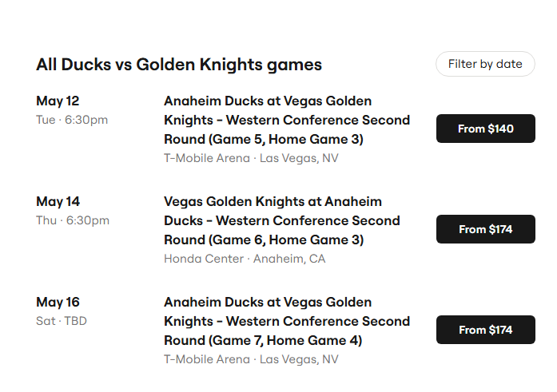The image size is (557, 392).
Task: Click the All Ducks vs Golden Knights games heading
Action: click(179, 65)
